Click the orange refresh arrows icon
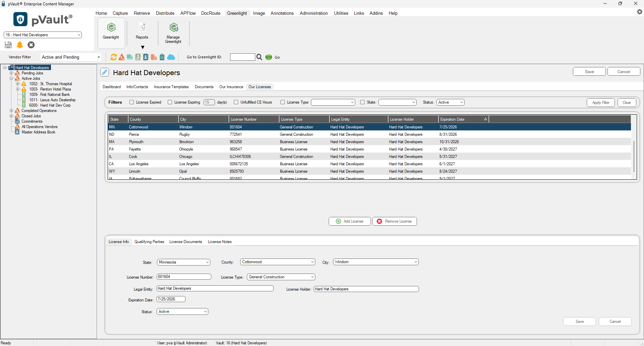The width and height of the screenshot is (644, 346). coord(114,57)
